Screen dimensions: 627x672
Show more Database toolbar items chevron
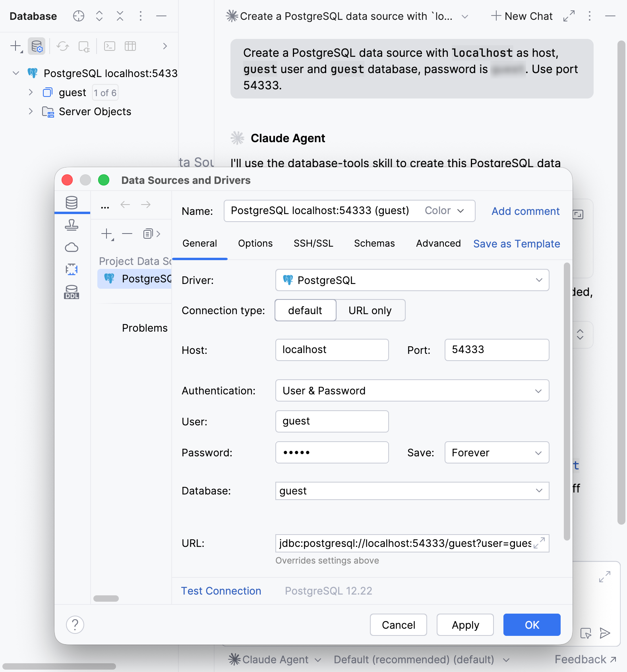(165, 46)
